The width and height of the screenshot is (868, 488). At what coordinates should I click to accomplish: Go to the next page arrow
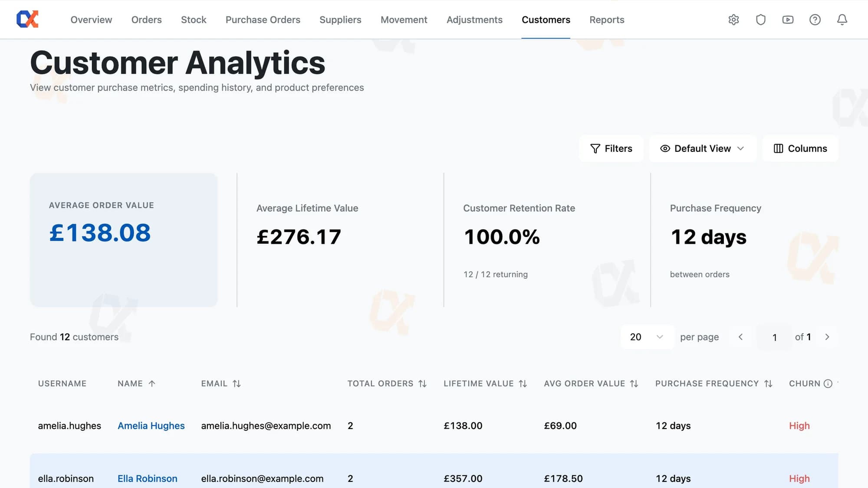click(827, 337)
